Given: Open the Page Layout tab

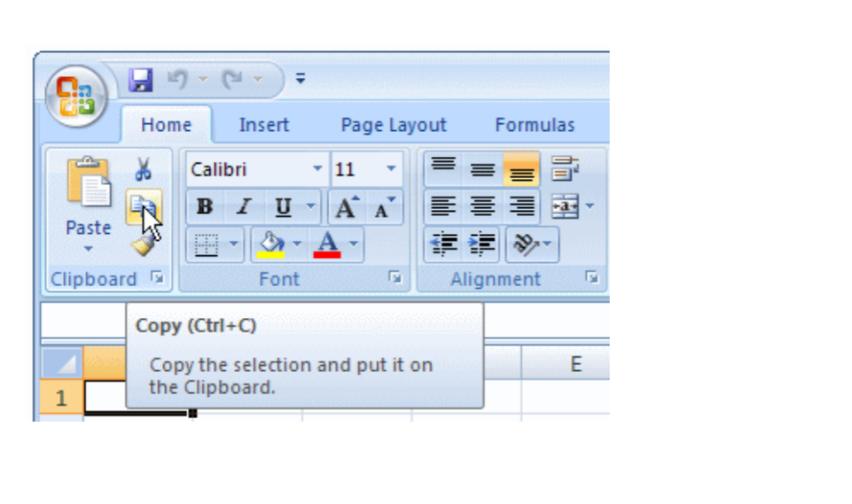Looking at the screenshot, I should coord(394,126).
